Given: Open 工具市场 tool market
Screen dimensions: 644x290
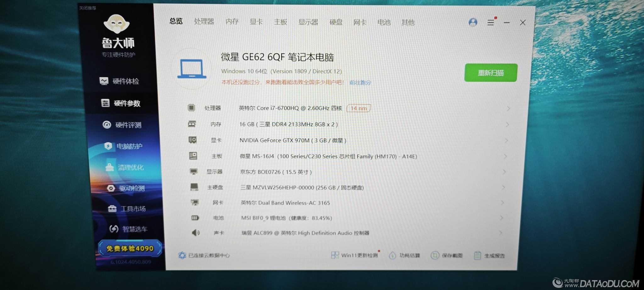Looking at the screenshot, I should point(127,209).
